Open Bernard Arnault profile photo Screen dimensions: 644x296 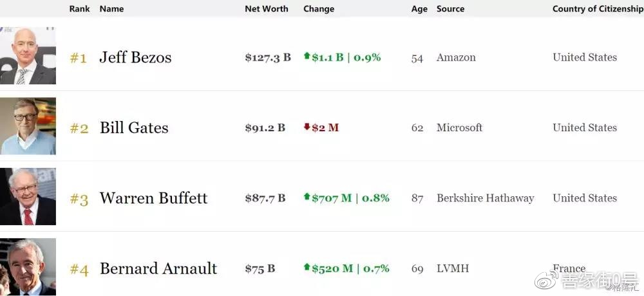(x=28, y=266)
